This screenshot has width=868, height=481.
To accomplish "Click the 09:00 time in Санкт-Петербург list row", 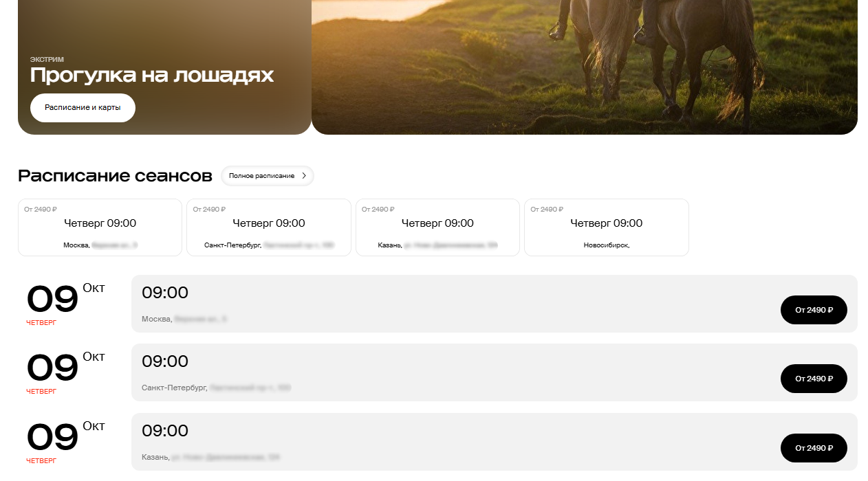I will pyautogui.click(x=165, y=361).
